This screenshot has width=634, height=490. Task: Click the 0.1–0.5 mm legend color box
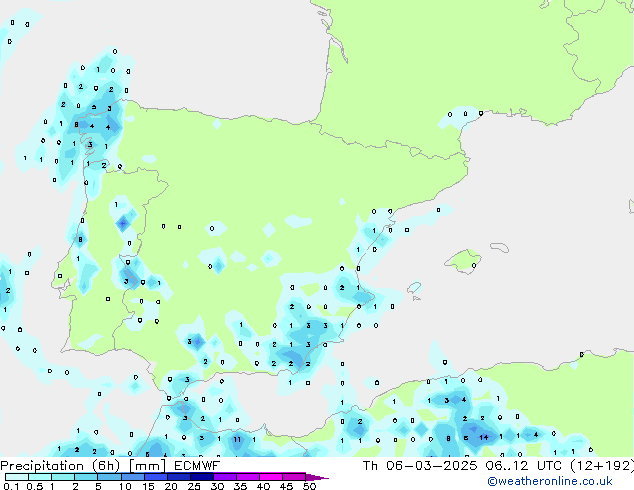(x=17, y=477)
